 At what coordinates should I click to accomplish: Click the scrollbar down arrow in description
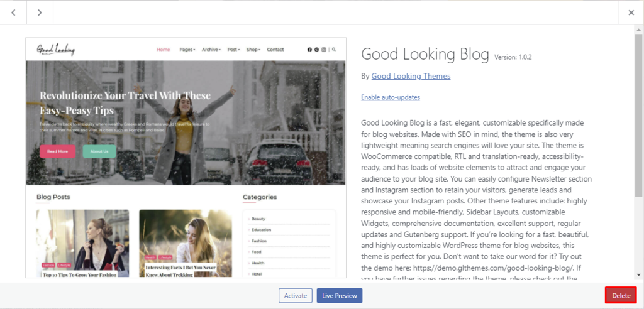pos(639,274)
